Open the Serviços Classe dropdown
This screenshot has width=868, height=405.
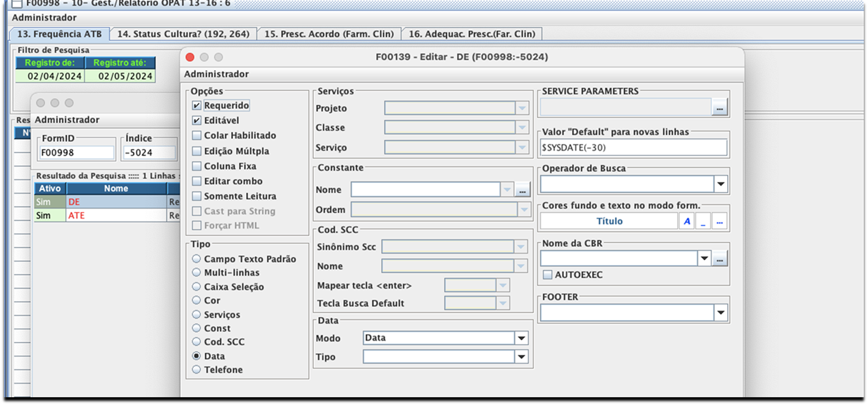(x=523, y=128)
